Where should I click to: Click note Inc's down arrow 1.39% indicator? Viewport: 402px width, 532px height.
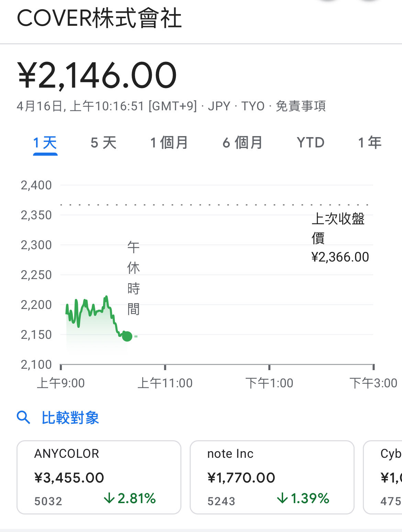point(303,498)
